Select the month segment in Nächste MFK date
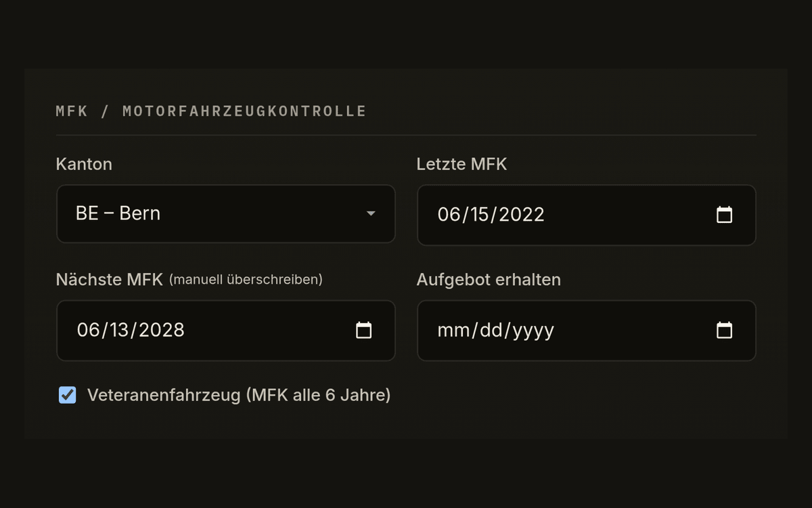This screenshot has width=812, height=508. point(88,330)
